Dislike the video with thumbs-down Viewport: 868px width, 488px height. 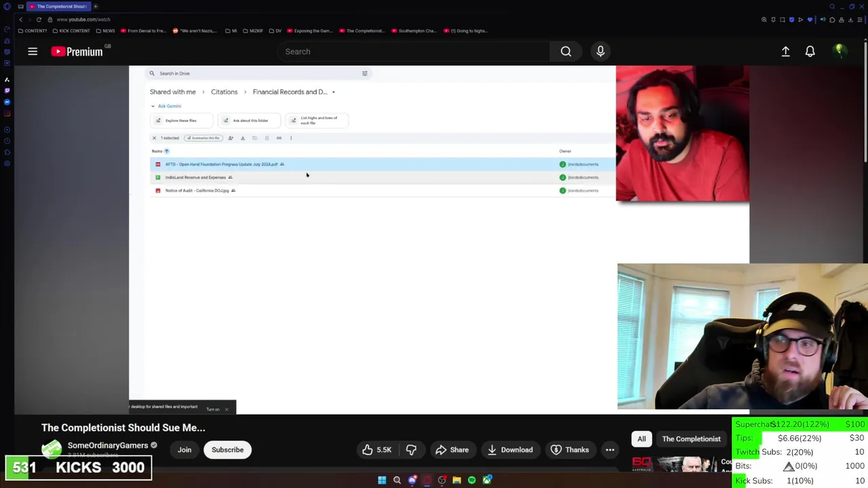click(x=411, y=449)
